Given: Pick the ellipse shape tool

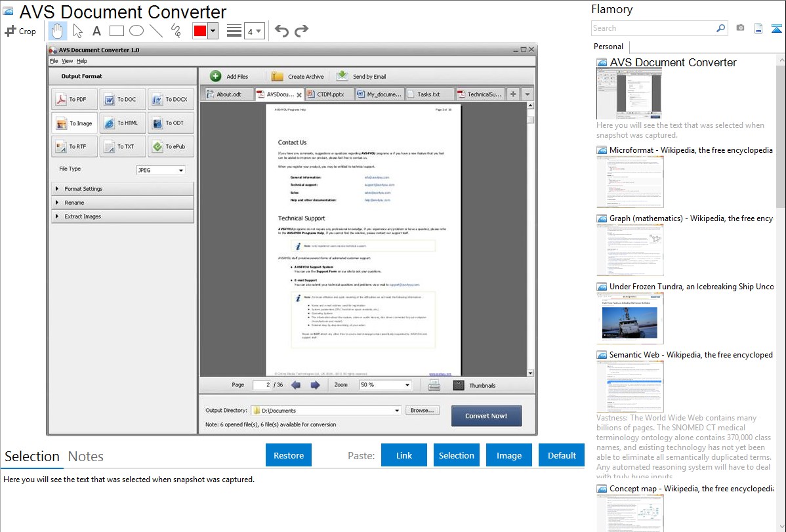Looking at the screenshot, I should coord(136,31).
